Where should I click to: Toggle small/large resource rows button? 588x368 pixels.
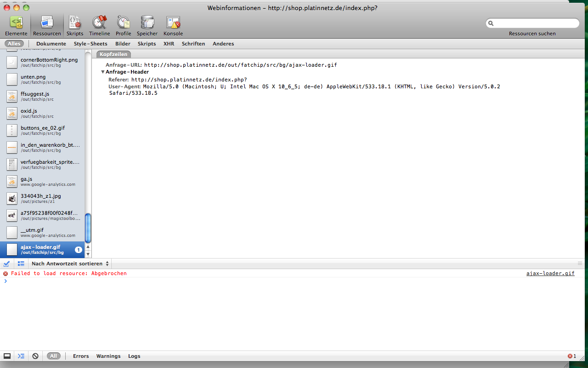pyautogui.click(x=21, y=264)
